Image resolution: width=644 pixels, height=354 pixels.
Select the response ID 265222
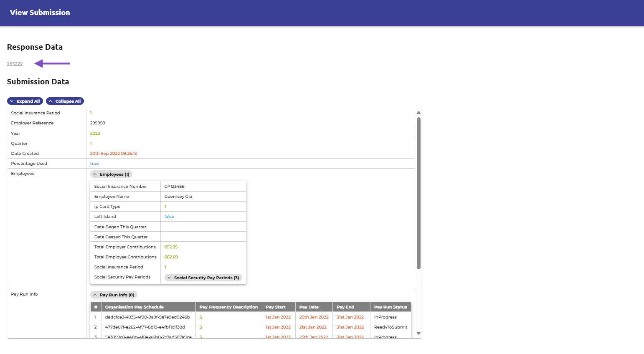(15, 64)
